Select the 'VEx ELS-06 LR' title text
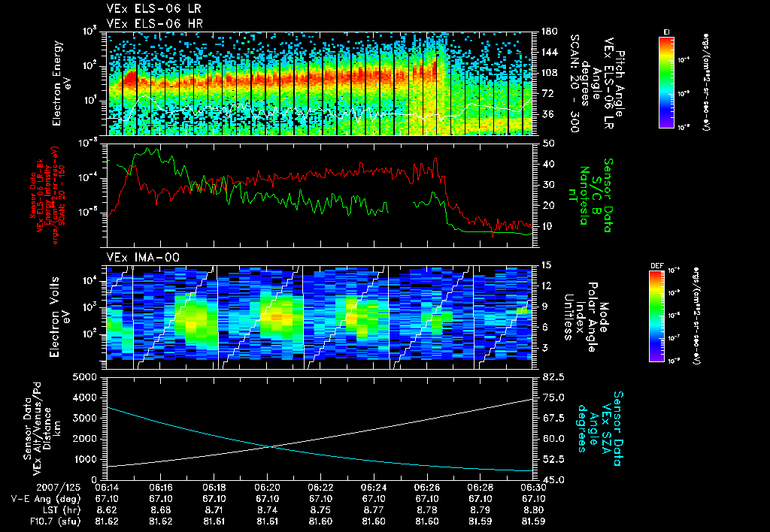Image resolution: width=770 pixels, height=532 pixels. tap(153, 9)
